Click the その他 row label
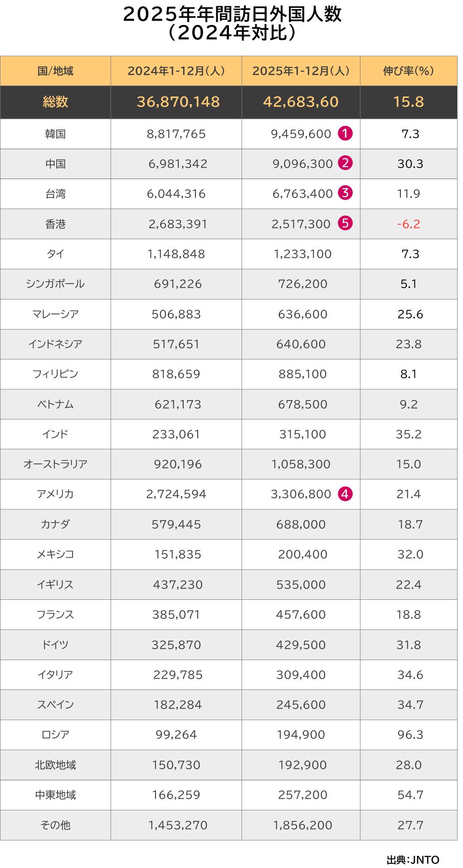Screen dimensions: 463x868 click(55, 825)
